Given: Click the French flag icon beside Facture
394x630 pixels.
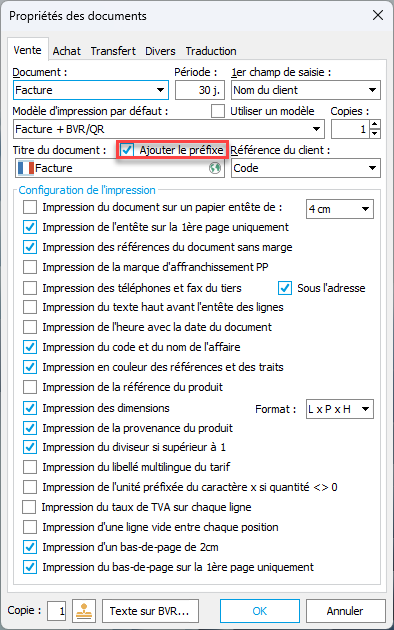Looking at the screenshot, I should [26, 168].
